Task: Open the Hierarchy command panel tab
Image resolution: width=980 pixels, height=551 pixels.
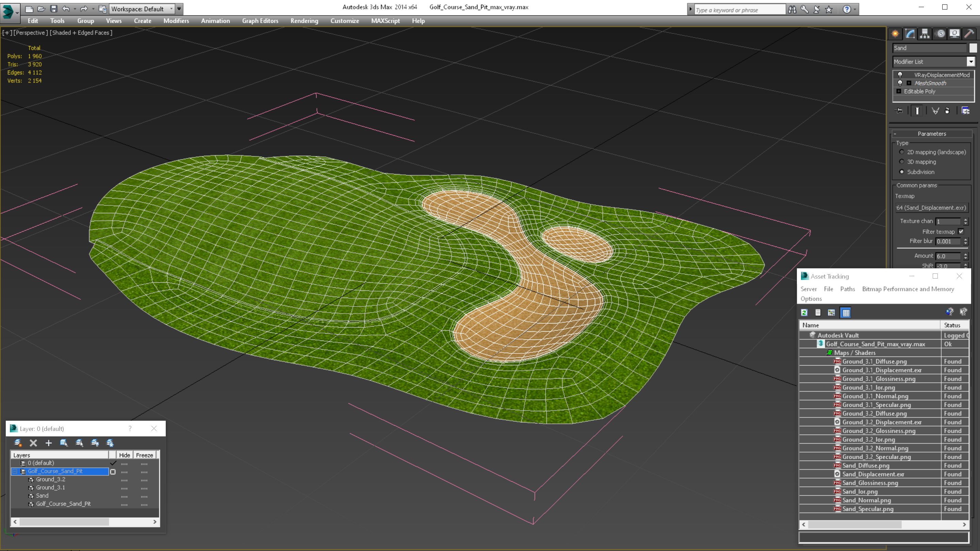Action: [925, 34]
